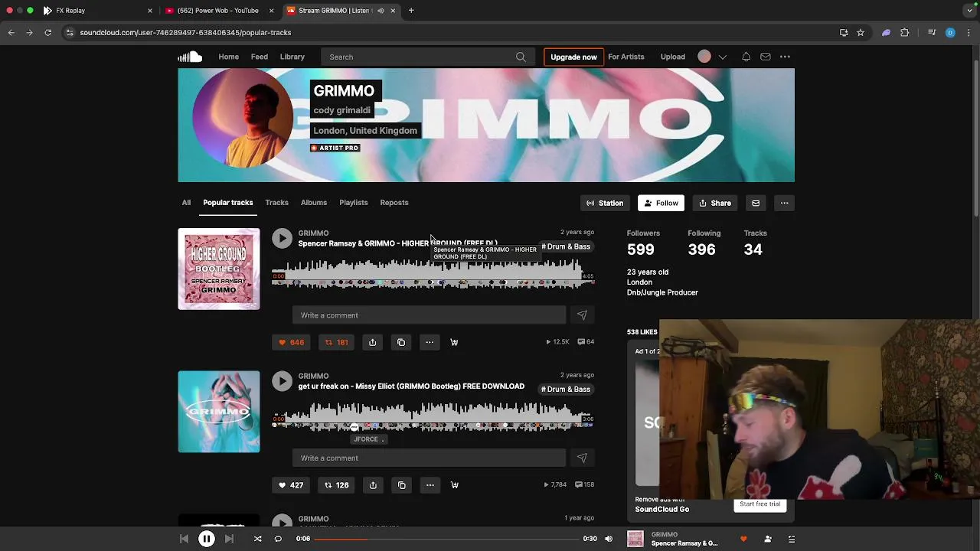Copy link for get ur freak on track

coord(401,485)
